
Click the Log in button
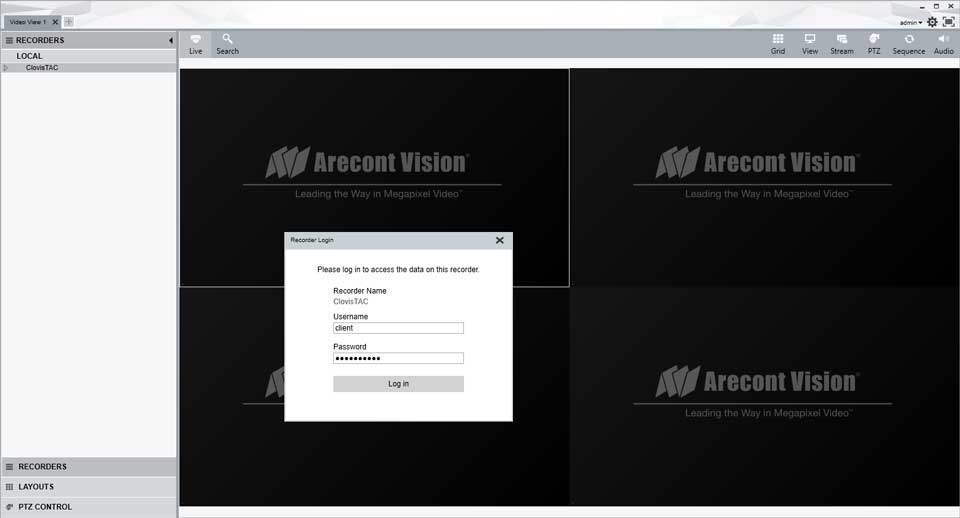398,384
